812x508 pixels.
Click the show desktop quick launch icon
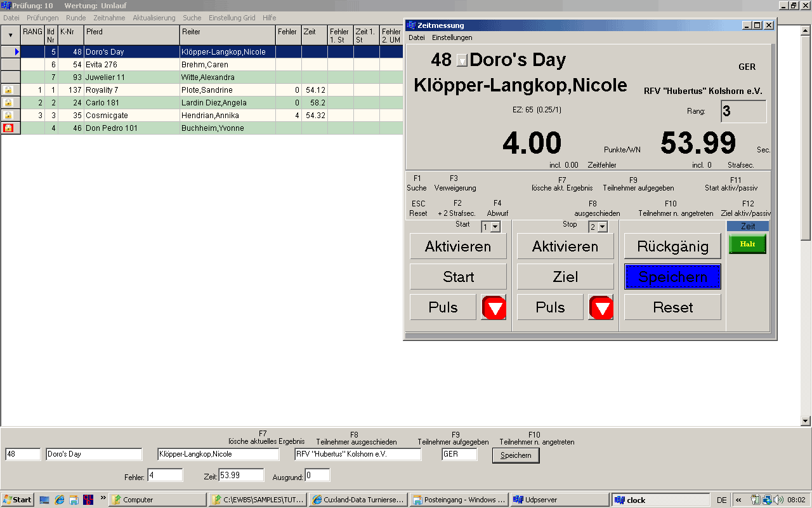44,500
